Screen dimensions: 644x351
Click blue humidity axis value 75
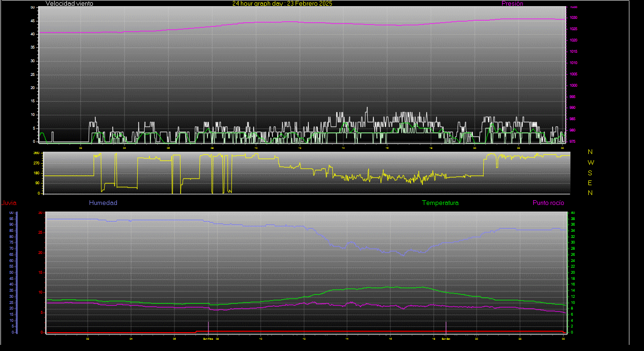[11, 243]
